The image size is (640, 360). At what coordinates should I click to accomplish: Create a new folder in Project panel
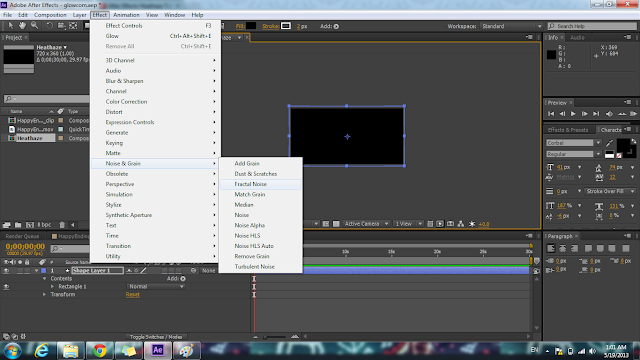click(x=18, y=224)
